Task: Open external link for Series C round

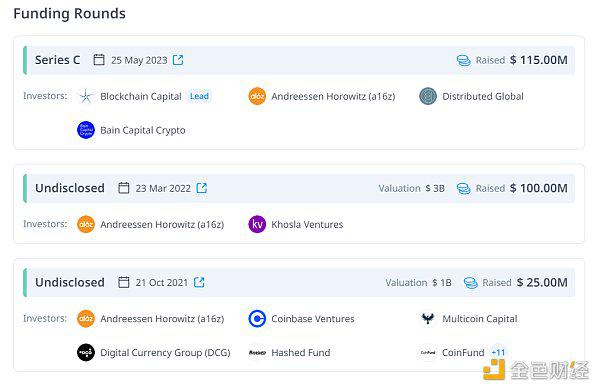Action: pyautogui.click(x=178, y=60)
